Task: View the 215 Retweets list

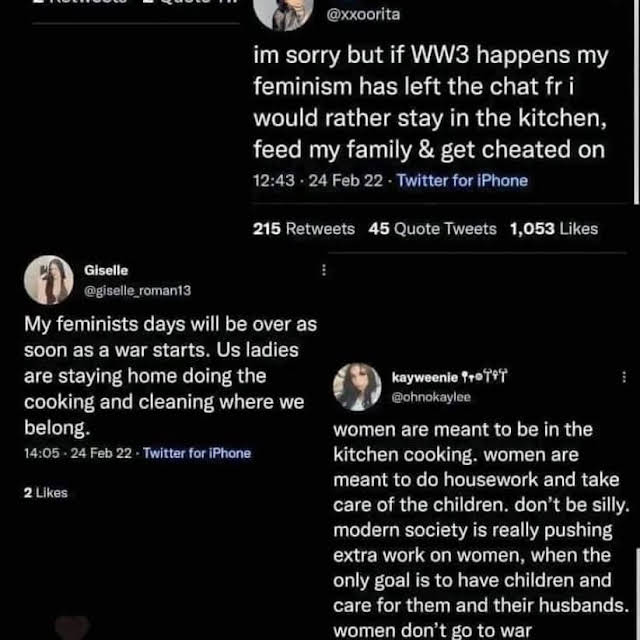Action: point(304,229)
